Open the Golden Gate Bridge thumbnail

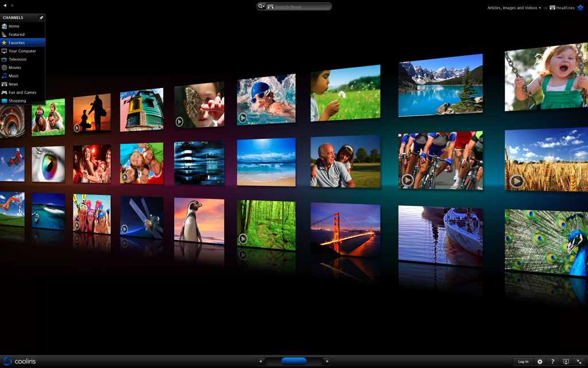[x=345, y=230]
